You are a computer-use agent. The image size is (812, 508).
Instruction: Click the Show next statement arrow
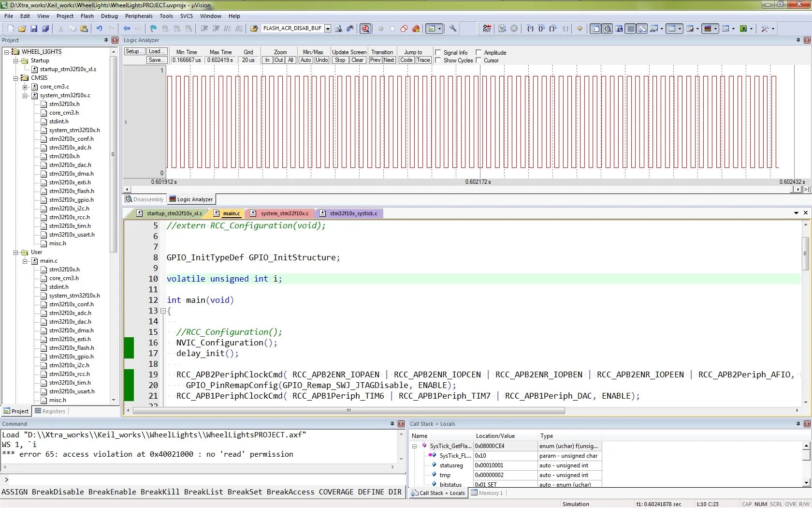pos(580,29)
